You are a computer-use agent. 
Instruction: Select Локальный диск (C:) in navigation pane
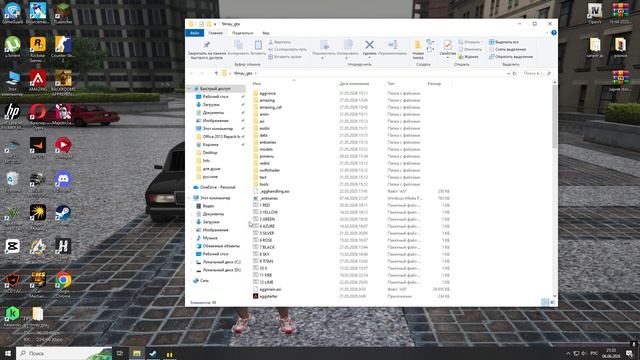[218, 262]
